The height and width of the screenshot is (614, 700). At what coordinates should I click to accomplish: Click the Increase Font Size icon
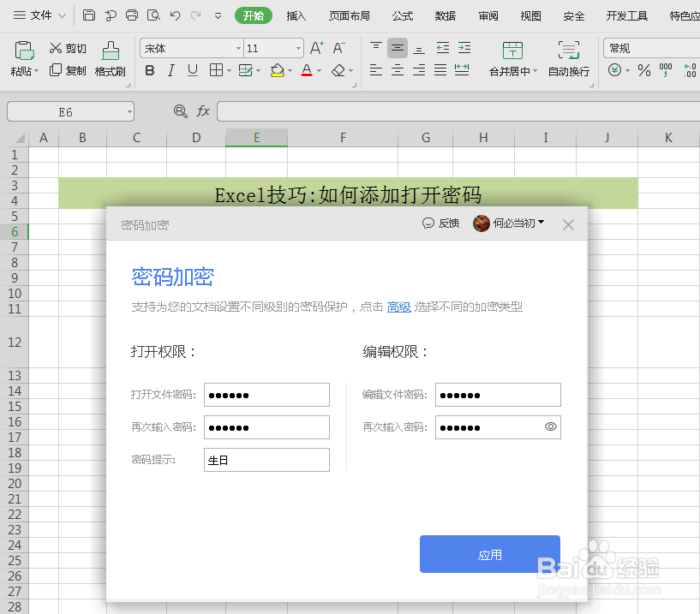click(x=316, y=48)
